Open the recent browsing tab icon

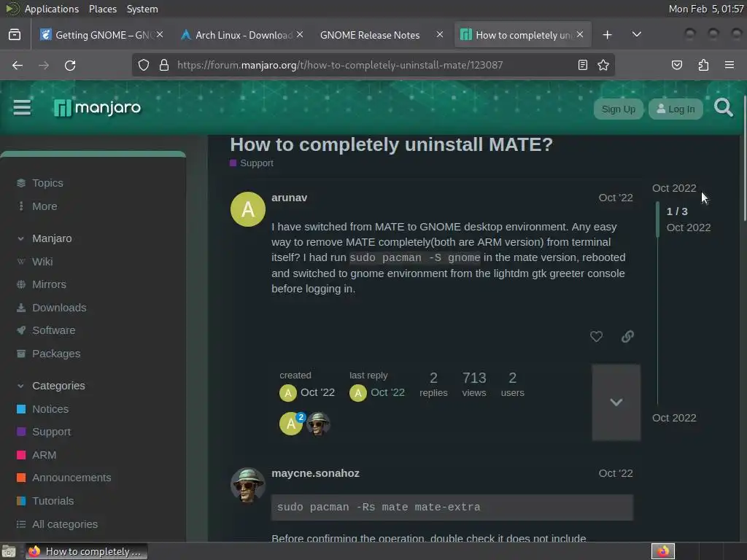(15, 35)
